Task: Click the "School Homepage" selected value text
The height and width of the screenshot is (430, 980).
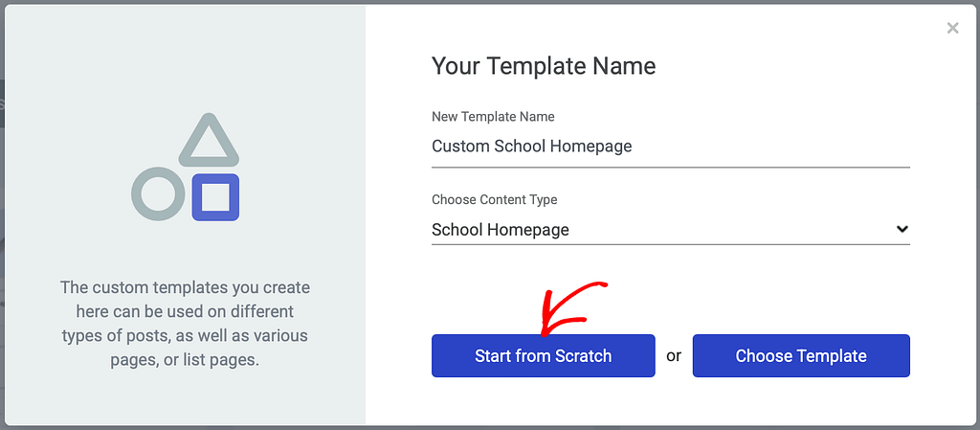Action: pos(501,230)
